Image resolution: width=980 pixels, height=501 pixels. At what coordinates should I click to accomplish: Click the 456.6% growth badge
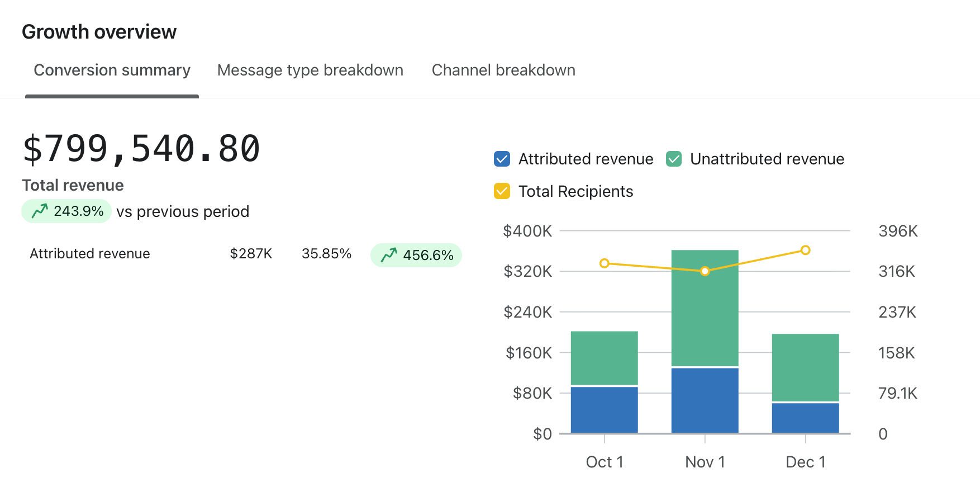[416, 256]
